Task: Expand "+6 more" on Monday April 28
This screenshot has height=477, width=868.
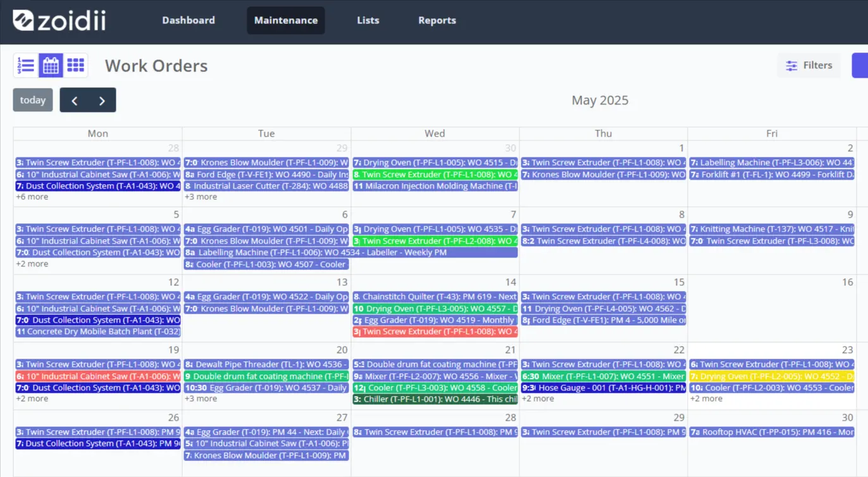Action: (x=32, y=197)
